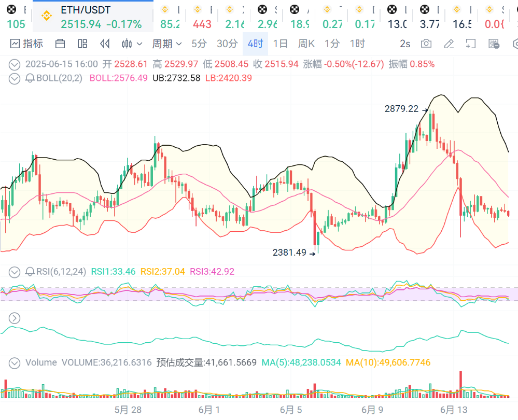Click the RSI1:33.46 value

(114, 272)
